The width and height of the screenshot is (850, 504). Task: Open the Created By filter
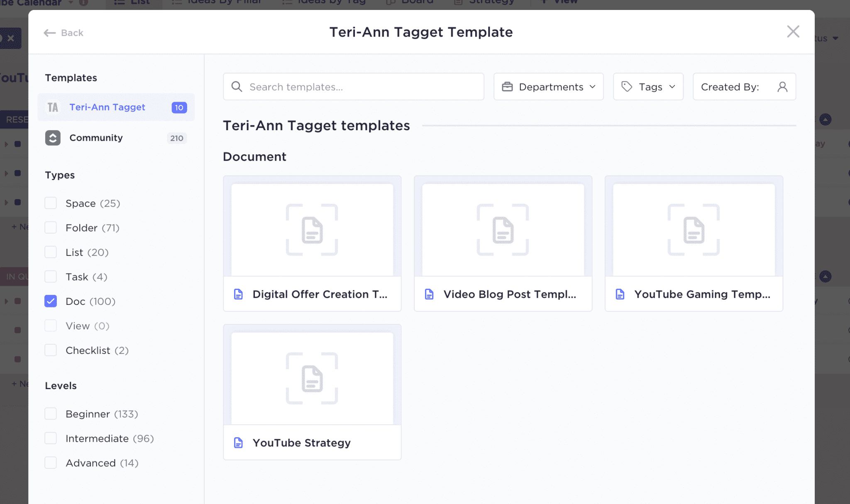click(744, 86)
